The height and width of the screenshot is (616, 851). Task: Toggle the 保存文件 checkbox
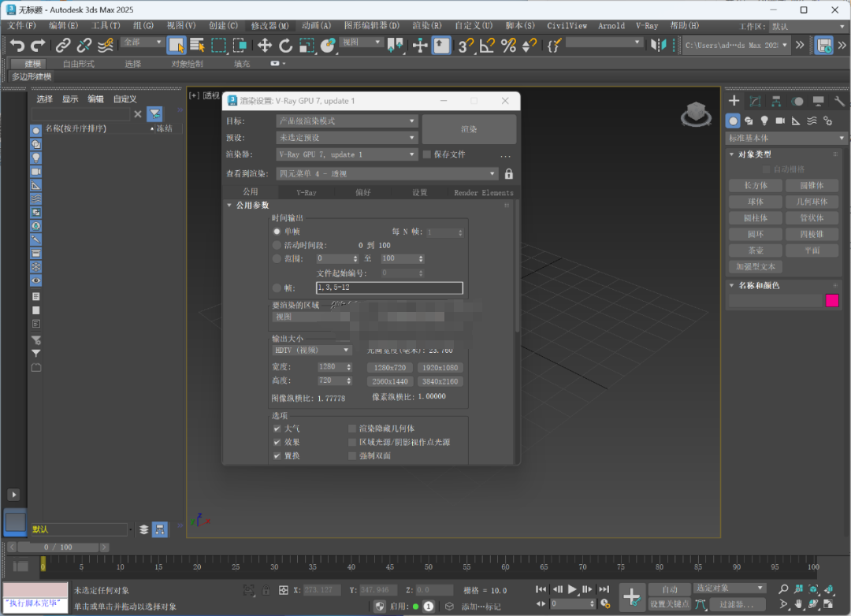tap(427, 154)
